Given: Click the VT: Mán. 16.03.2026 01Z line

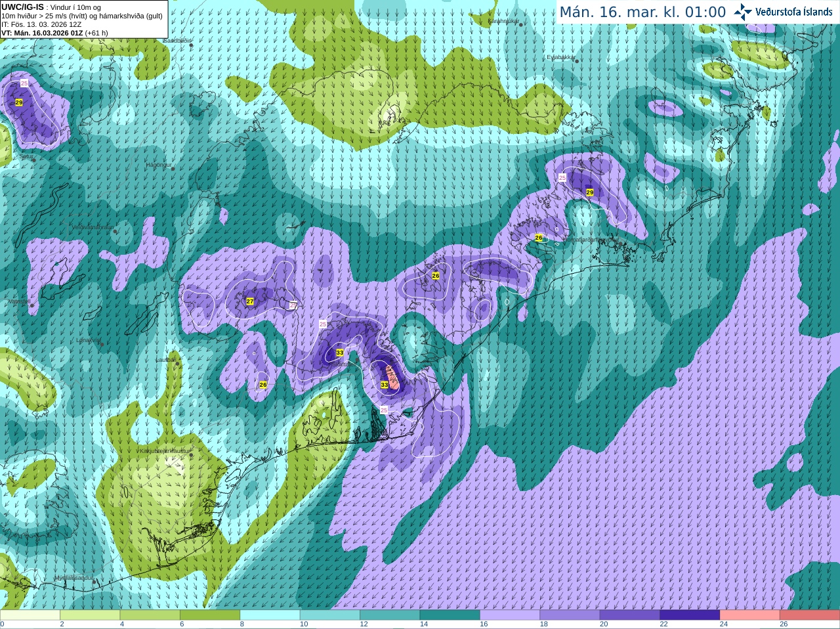Looking at the screenshot, I should (x=54, y=33).
